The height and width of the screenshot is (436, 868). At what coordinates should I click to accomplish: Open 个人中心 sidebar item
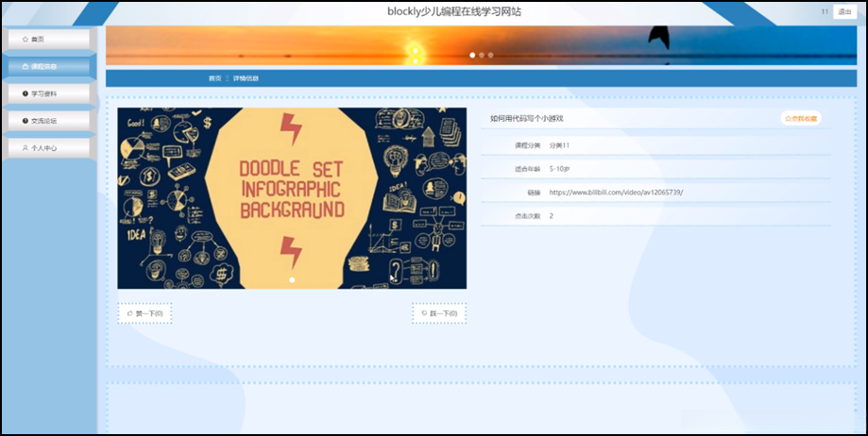[49, 148]
